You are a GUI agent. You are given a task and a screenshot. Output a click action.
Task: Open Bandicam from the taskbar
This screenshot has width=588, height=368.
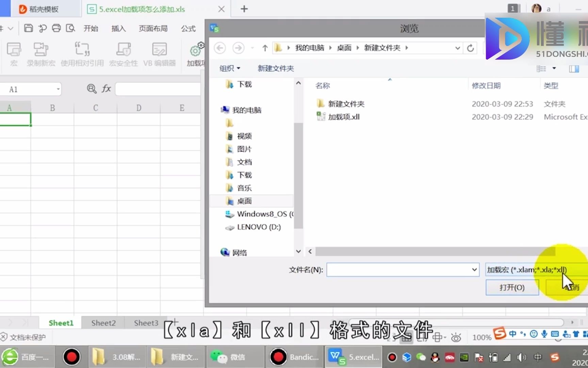tap(295, 357)
